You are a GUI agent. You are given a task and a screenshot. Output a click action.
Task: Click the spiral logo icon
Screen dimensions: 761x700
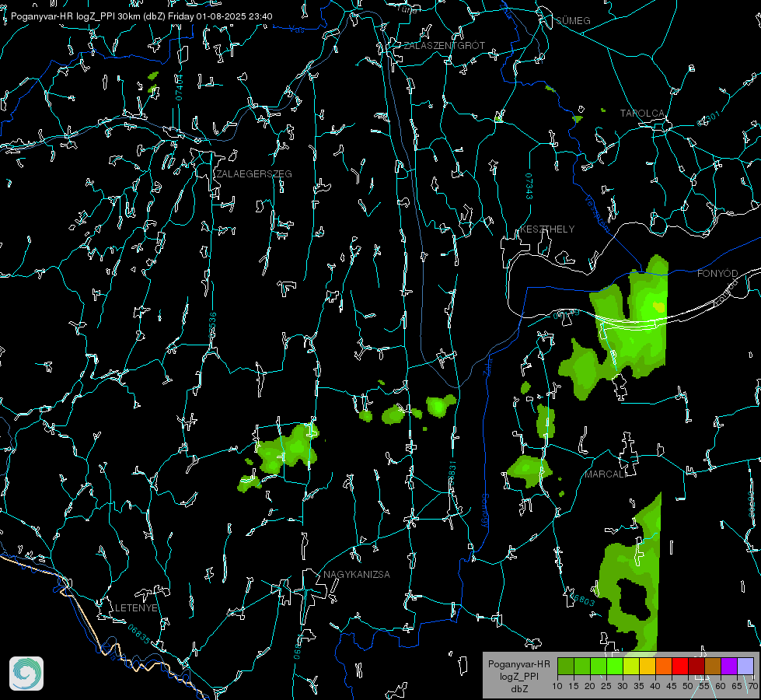tap(26, 674)
